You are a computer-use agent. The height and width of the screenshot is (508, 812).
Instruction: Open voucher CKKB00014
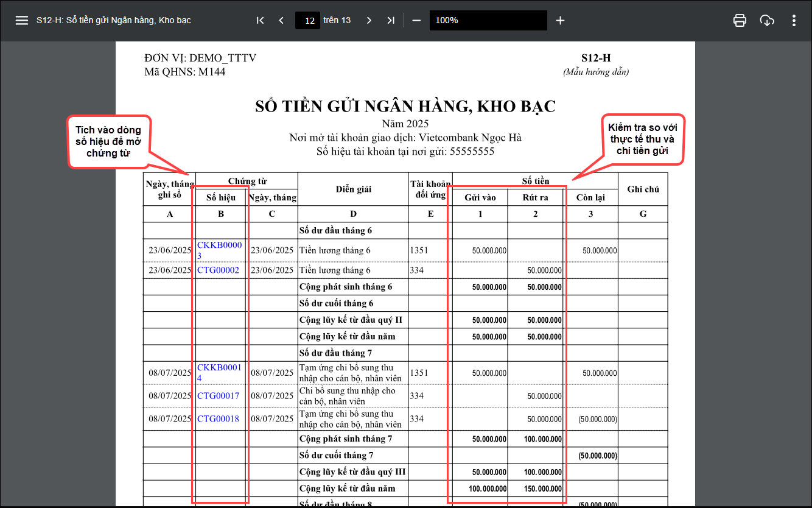219,368
